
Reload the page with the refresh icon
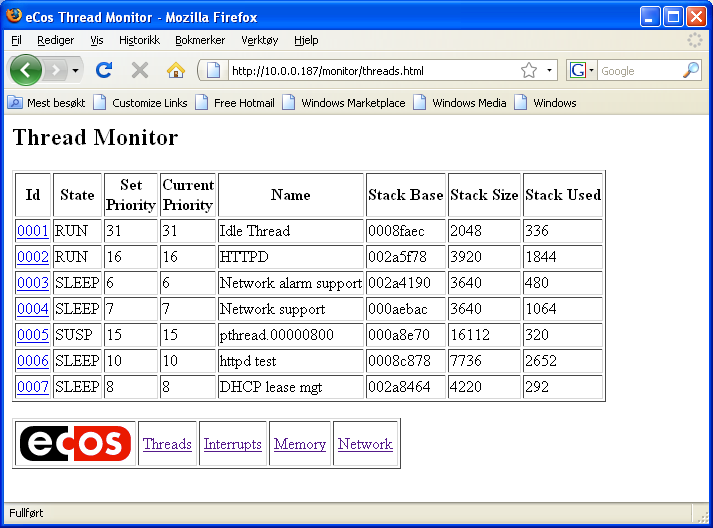tap(104, 70)
